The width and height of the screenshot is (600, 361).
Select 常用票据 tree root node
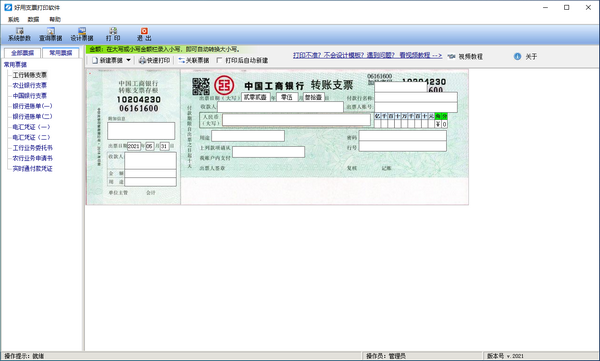(15, 65)
